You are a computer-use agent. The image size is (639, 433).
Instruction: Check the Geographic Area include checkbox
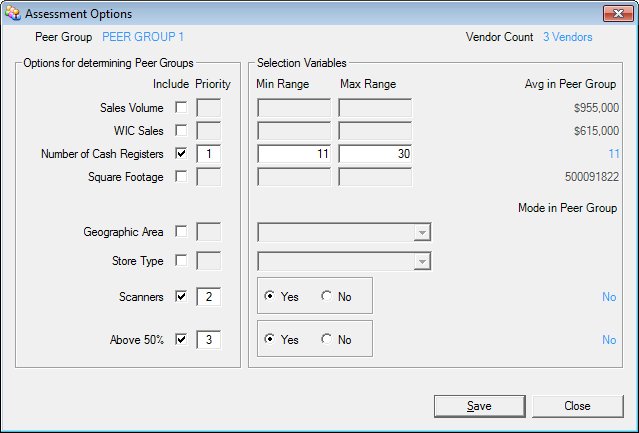[181, 231]
